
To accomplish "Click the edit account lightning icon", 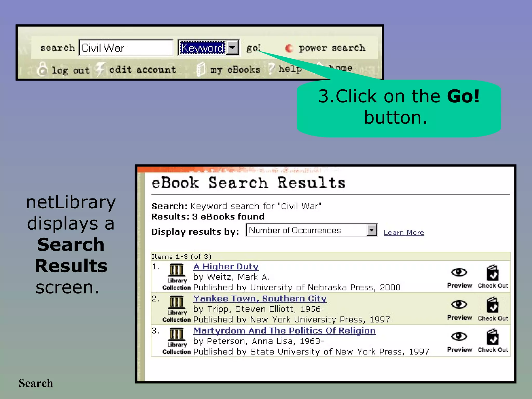I will point(100,69).
